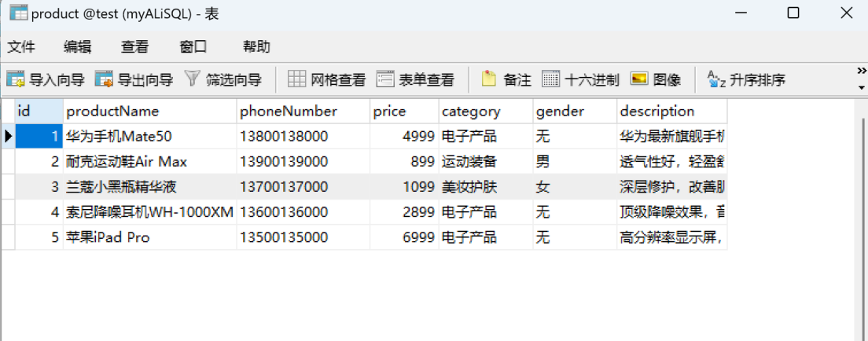Click the phoneNumber column header
The width and height of the screenshot is (868, 341).
pyautogui.click(x=303, y=112)
